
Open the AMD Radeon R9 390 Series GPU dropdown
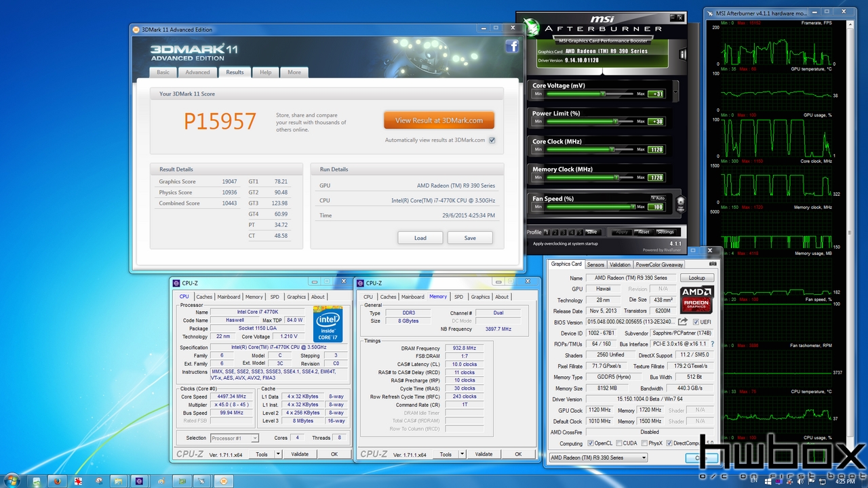(x=598, y=457)
